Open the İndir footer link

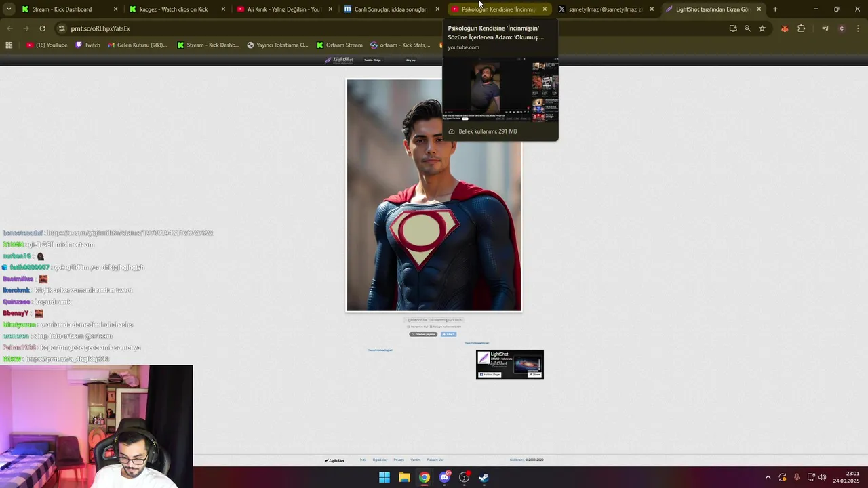363,460
